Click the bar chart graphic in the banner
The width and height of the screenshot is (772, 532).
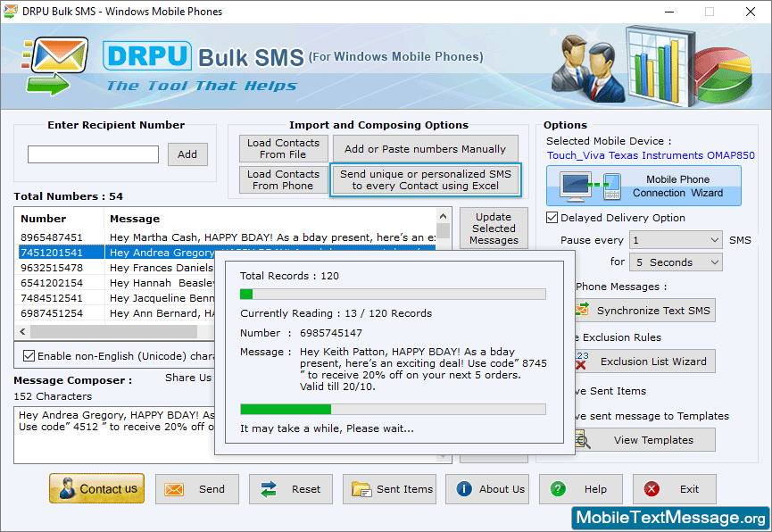pyautogui.click(x=660, y=65)
